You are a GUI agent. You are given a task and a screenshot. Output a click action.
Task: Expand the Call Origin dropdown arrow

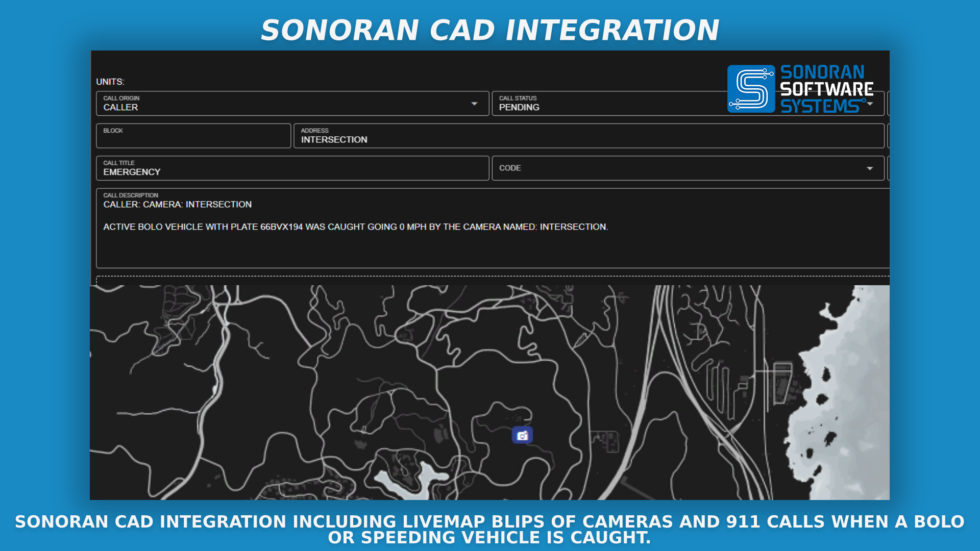pos(474,104)
